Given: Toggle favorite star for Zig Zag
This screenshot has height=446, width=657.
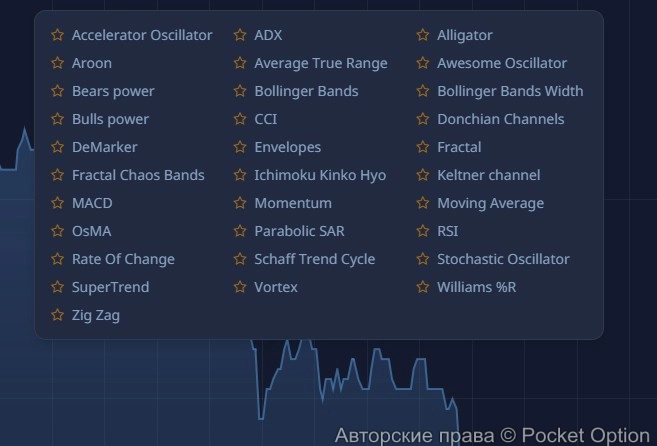Looking at the screenshot, I should (x=57, y=315).
